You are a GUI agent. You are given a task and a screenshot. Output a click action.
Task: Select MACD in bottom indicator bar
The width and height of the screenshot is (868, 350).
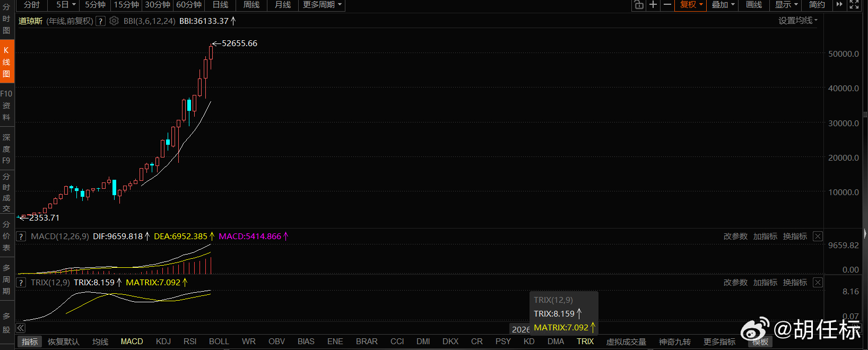(132, 342)
